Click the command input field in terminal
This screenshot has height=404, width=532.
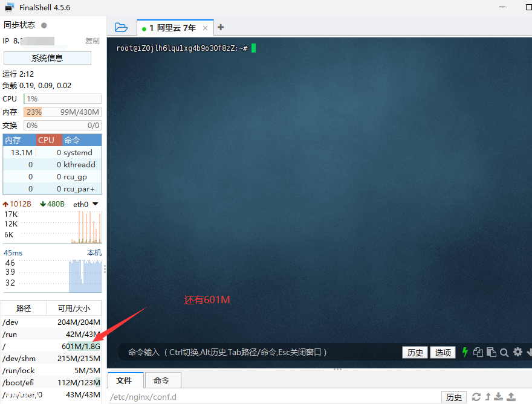[258, 352]
